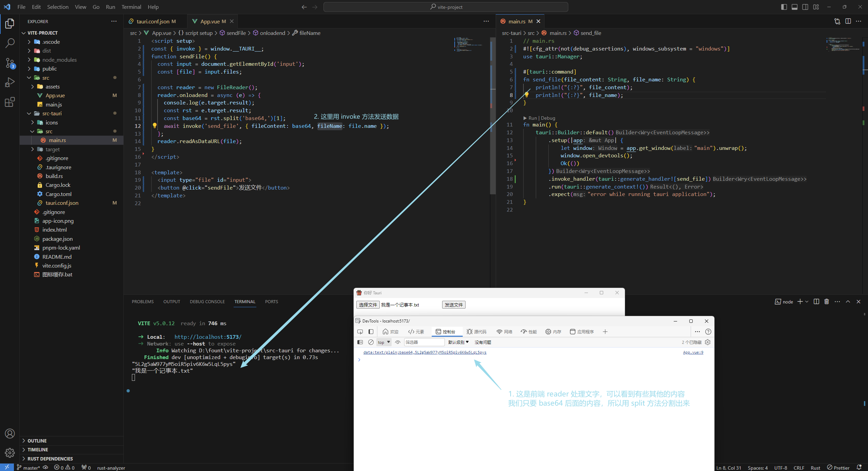Click lightbulb code action on App.vue line 12
Image resolution: width=868 pixels, height=471 pixels.
[155, 126]
